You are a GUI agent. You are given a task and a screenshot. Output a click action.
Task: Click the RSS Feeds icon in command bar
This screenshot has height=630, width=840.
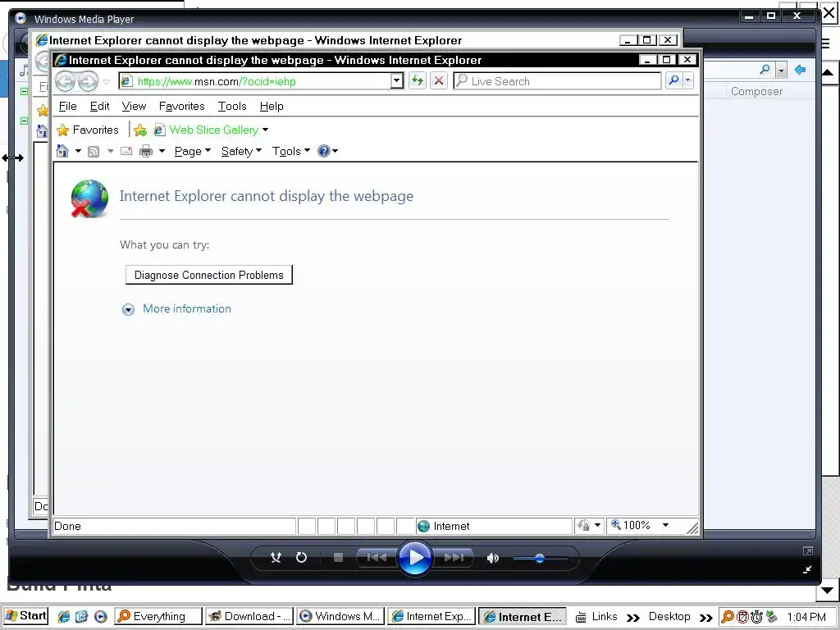94,152
